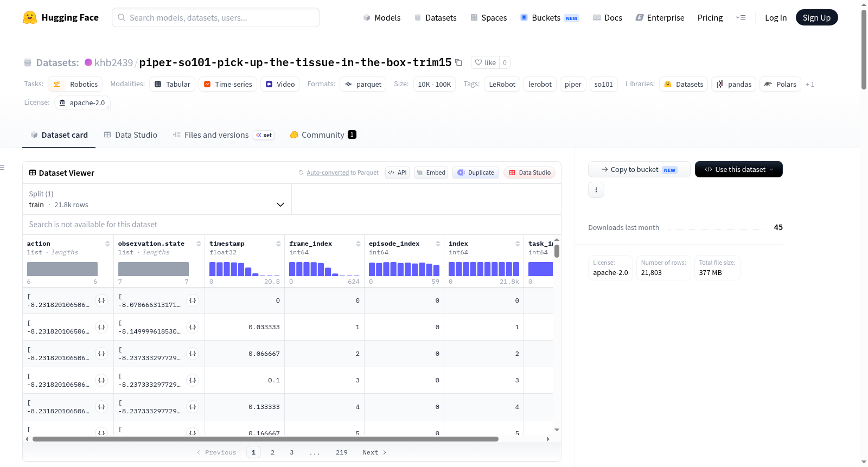
Task: Open the Files and versions tab
Action: 224,135
